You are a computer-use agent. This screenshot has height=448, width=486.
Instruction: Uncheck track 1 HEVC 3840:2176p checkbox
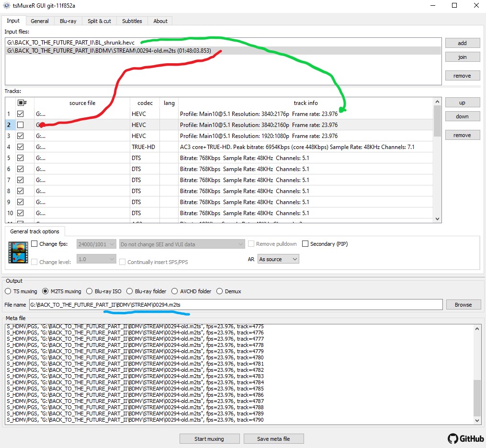pyautogui.click(x=21, y=114)
